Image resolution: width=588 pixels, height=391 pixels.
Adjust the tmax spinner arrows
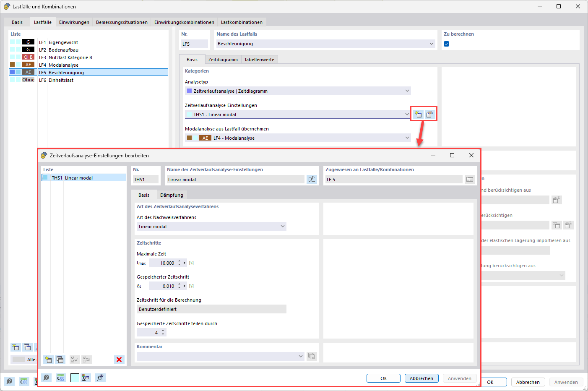180,263
